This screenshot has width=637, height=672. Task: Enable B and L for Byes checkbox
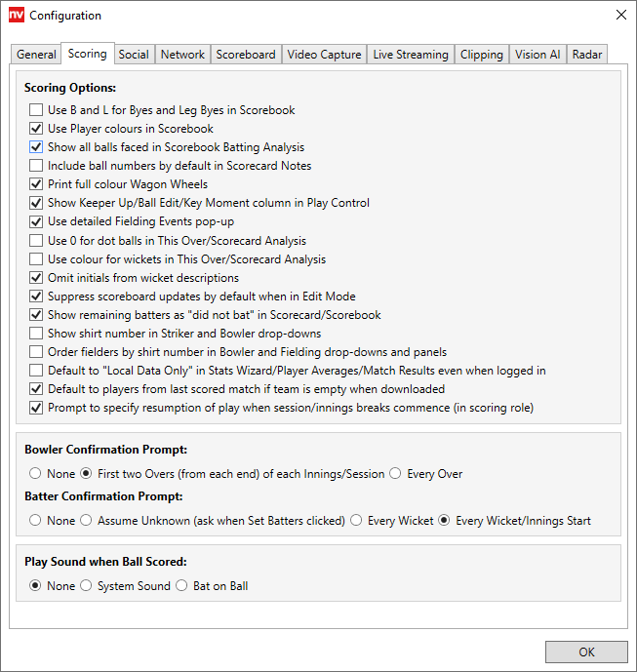(36, 110)
